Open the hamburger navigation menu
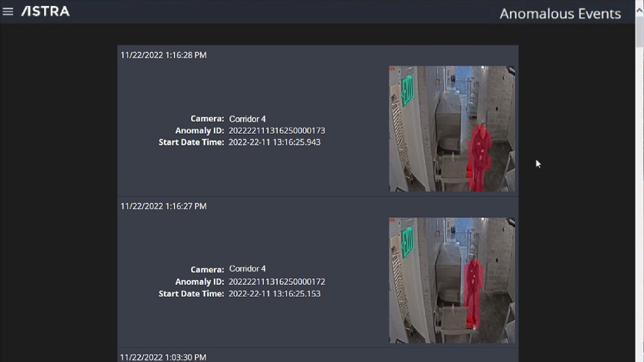 [8, 12]
